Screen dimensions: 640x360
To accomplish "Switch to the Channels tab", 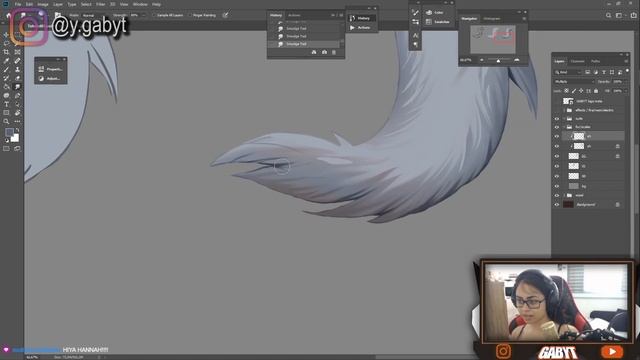I will pyautogui.click(x=577, y=61).
